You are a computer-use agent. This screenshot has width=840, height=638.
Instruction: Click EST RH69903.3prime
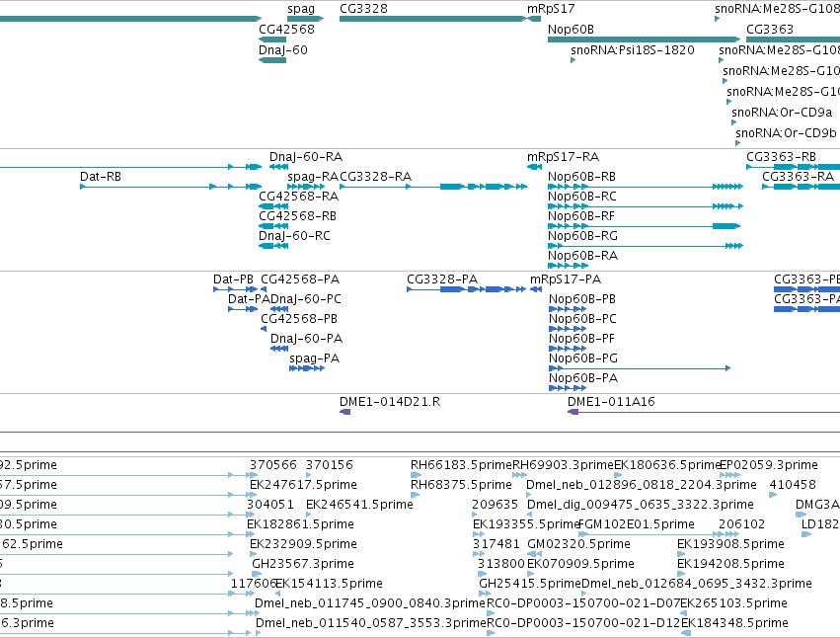[563, 465]
